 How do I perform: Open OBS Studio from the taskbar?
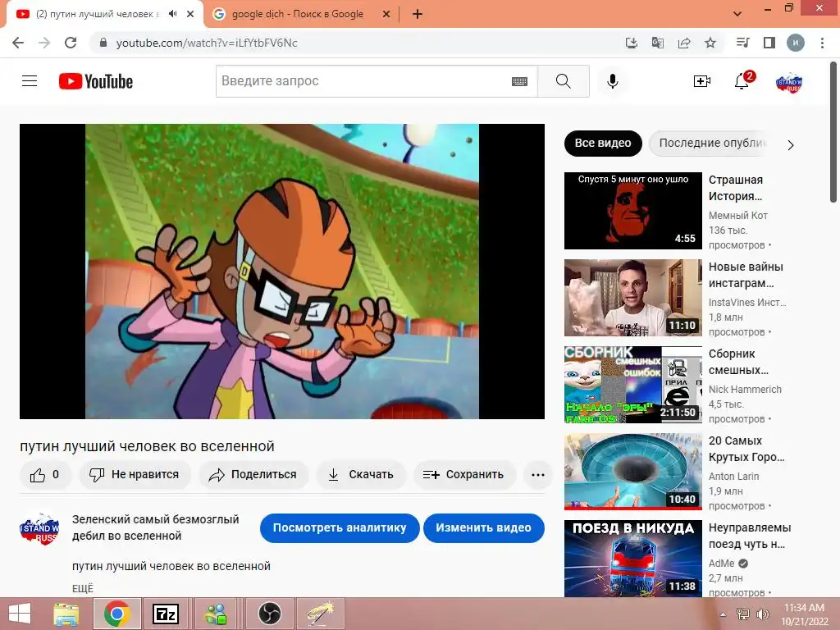269,614
